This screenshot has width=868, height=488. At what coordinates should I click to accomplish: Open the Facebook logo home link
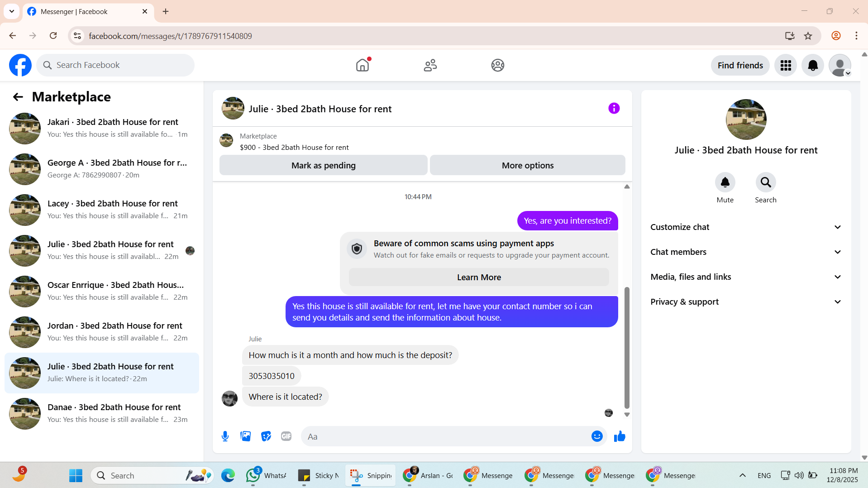pos(20,65)
